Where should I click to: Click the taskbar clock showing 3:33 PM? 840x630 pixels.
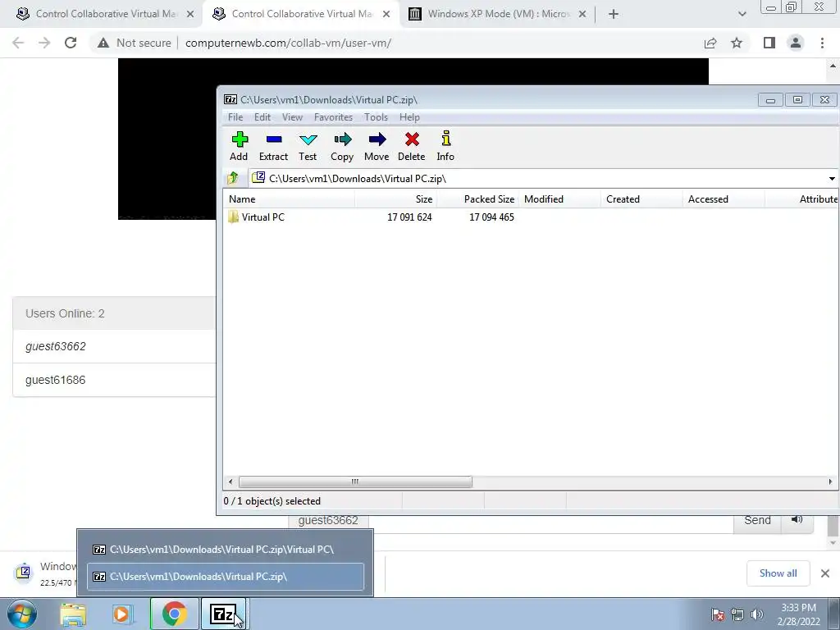(x=798, y=614)
